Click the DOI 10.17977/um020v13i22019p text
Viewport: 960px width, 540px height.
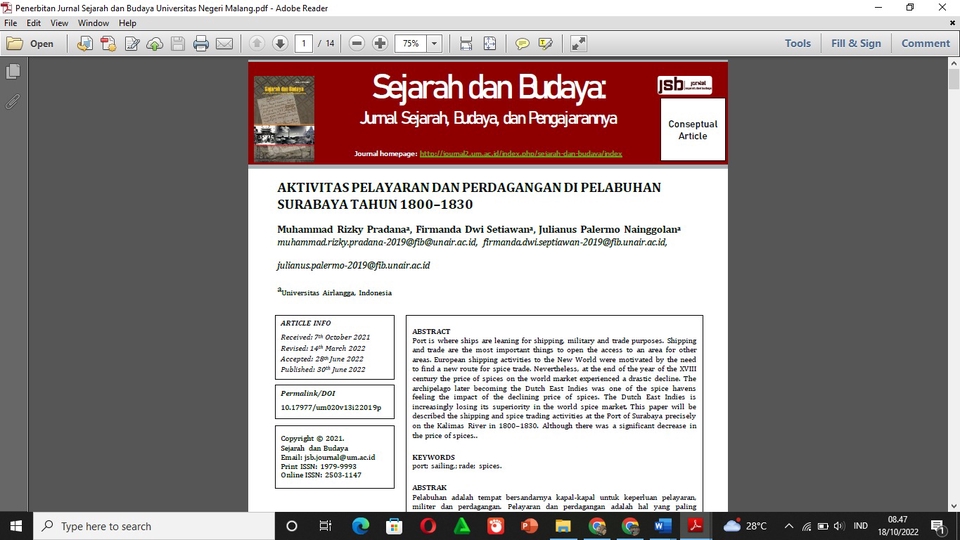coord(331,407)
